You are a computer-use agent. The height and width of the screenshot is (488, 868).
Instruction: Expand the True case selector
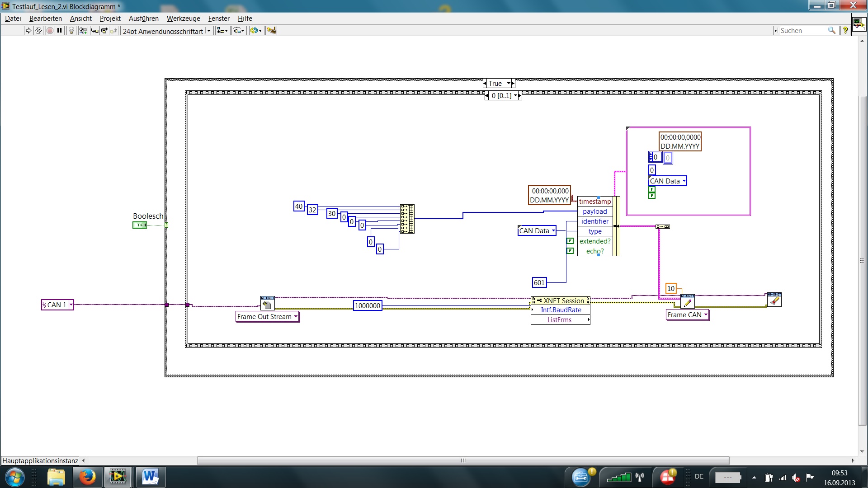[x=509, y=84]
